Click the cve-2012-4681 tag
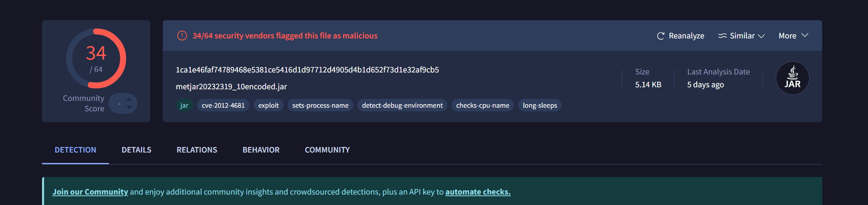This screenshot has width=868, height=205. click(x=223, y=105)
